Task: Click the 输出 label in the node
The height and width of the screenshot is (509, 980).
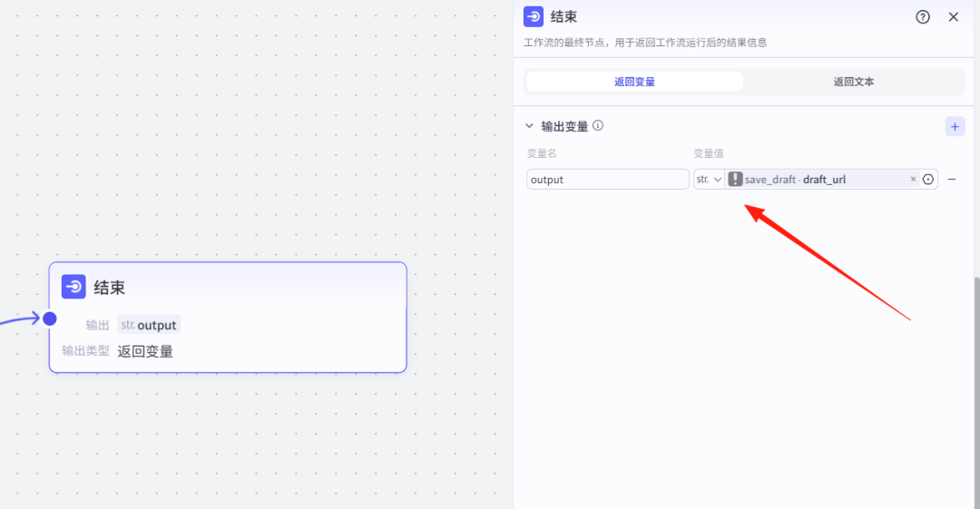Action: [97, 325]
